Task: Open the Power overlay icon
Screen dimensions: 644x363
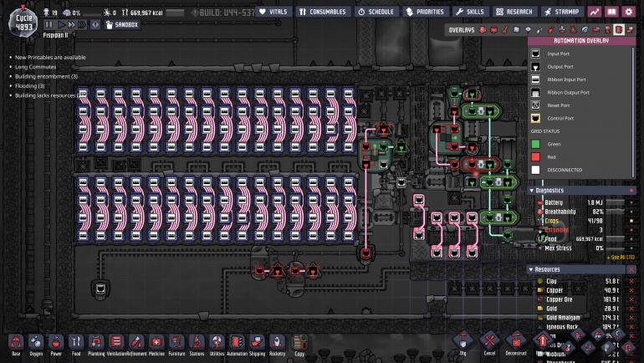Action: pos(494,29)
